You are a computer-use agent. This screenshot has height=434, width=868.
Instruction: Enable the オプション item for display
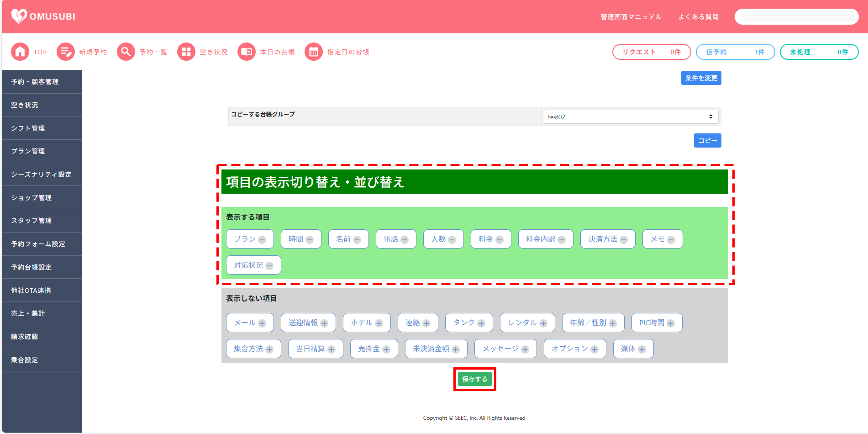(x=594, y=349)
